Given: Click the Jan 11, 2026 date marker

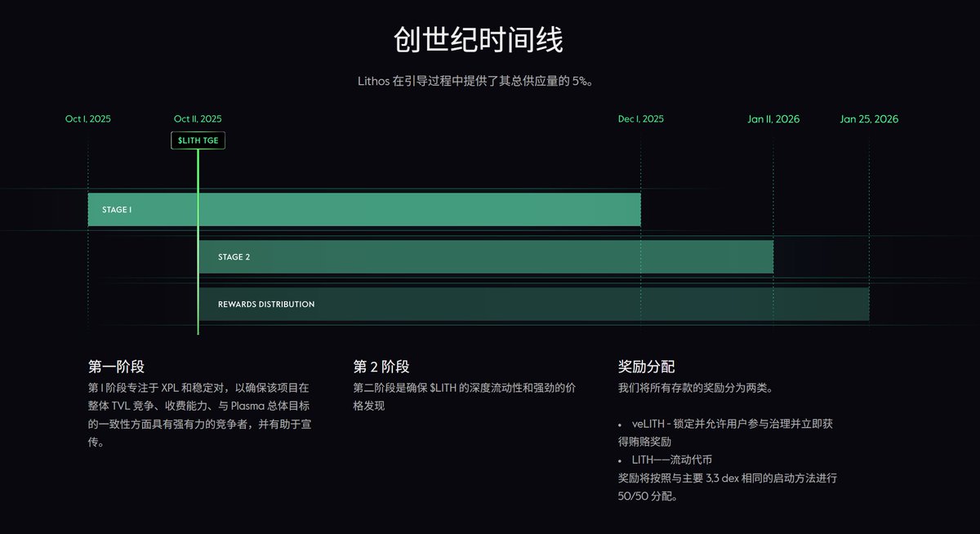Looking at the screenshot, I should 773,119.
